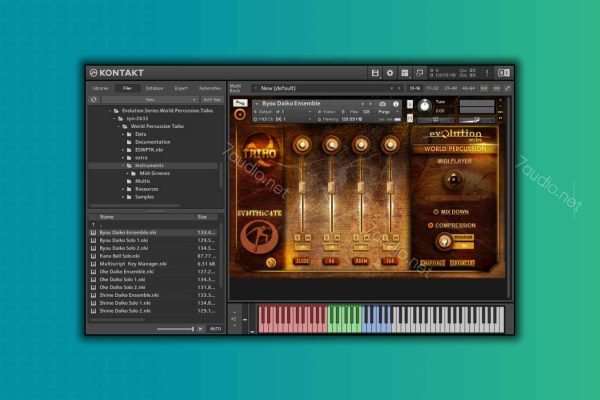Open snapshot camera icon for Byou Daiko Ensemble
This screenshot has width=600, height=400.
tap(382, 104)
